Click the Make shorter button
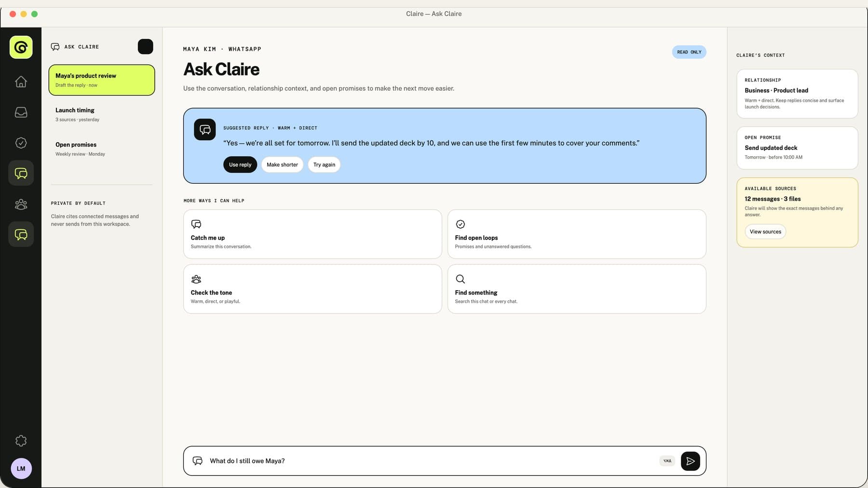 pos(282,164)
